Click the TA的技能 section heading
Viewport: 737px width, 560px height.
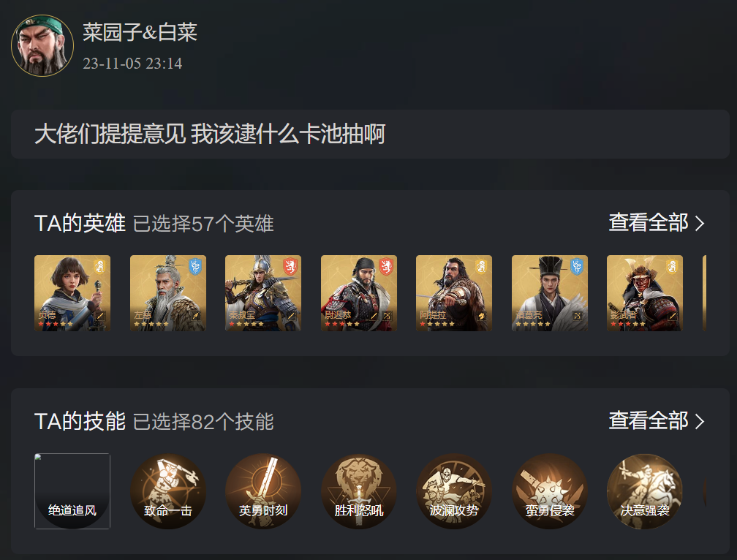click(x=80, y=421)
